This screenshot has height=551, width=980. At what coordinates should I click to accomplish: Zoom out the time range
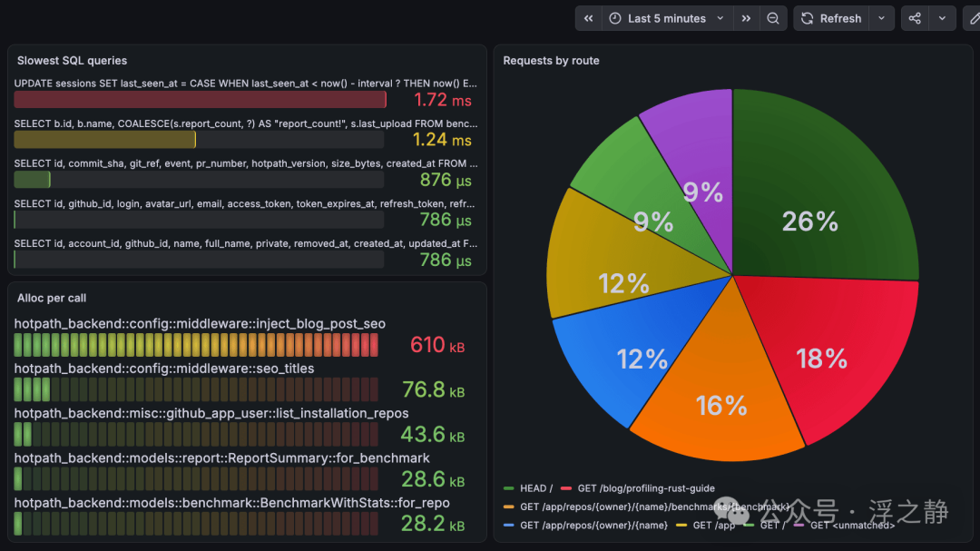[x=773, y=18]
